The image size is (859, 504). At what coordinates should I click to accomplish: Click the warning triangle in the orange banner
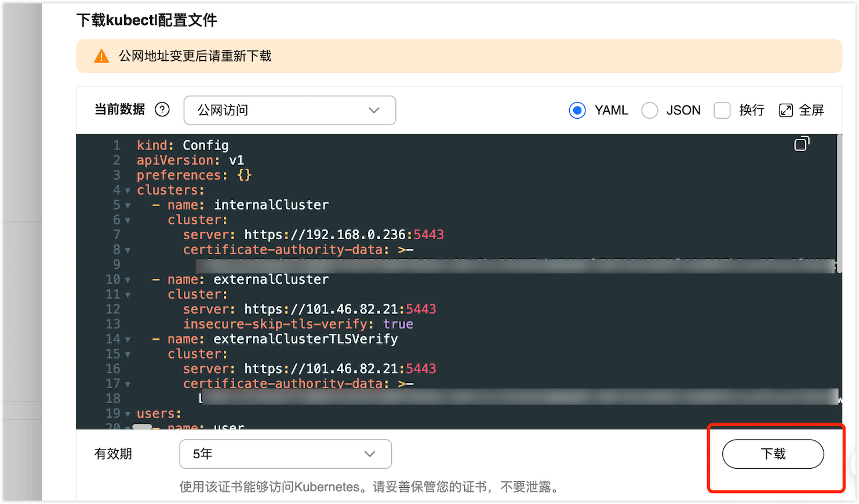(x=101, y=56)
